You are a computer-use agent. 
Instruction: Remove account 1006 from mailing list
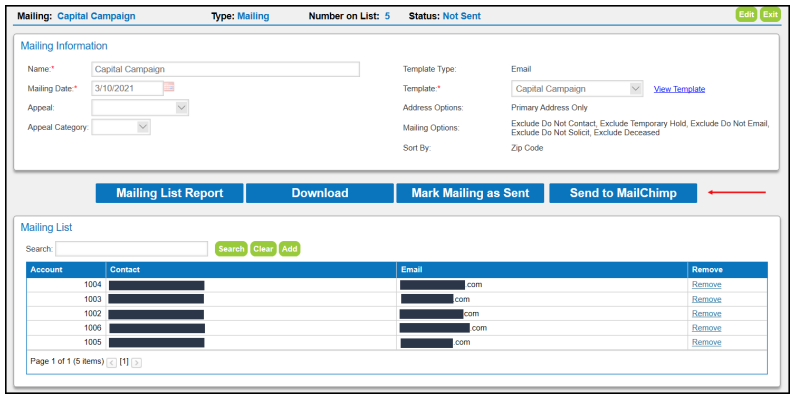pos(707,328)
